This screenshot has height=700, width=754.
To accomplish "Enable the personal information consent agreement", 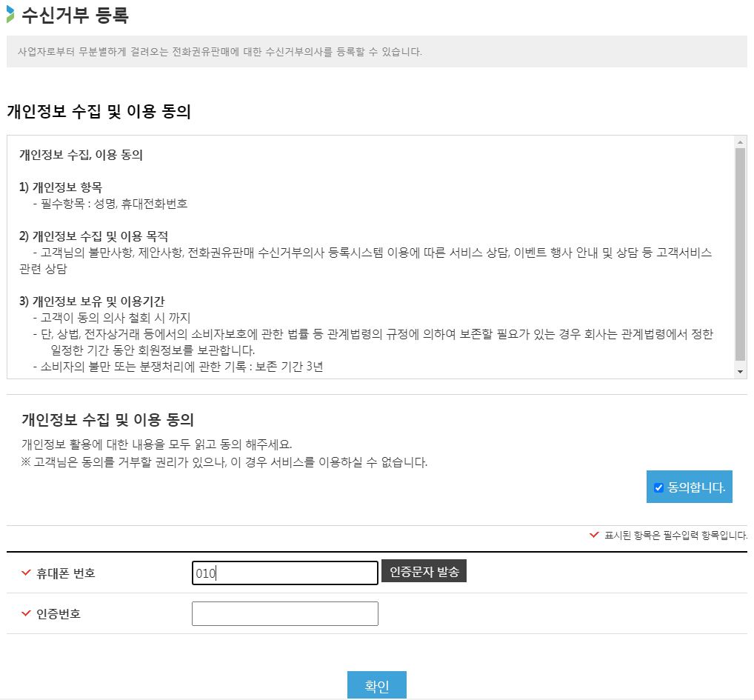I will 658,487.
